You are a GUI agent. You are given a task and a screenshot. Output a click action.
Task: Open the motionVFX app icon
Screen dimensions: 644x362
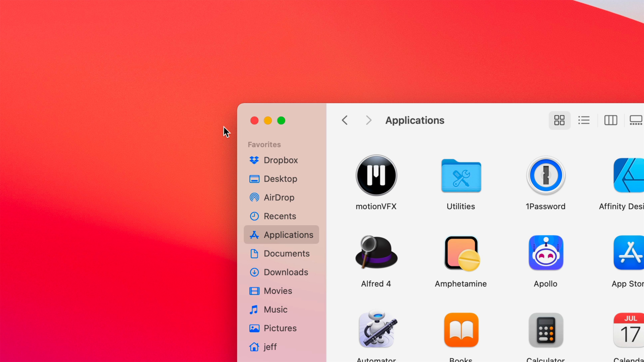click(376, 175)
